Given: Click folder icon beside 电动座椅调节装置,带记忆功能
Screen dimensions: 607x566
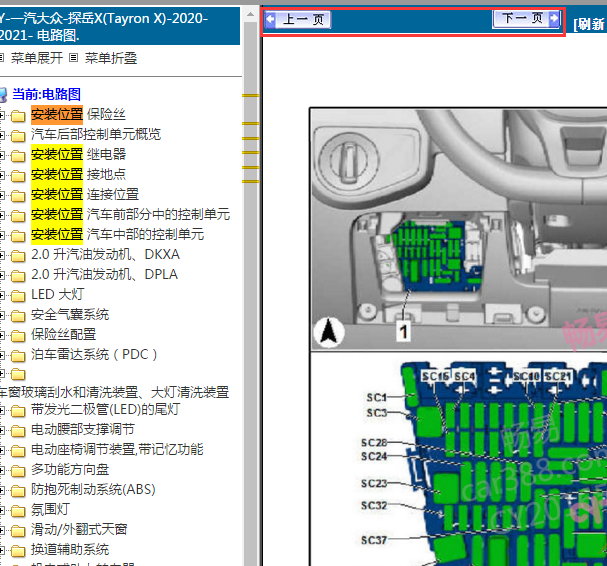Looking at the screenshot, I should 18,451.
